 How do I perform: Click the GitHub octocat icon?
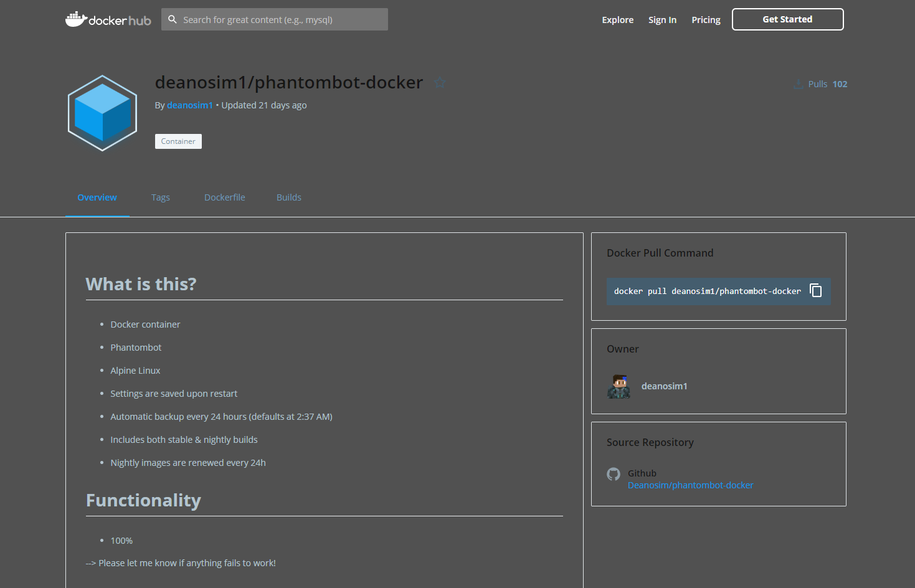pyautogui.click(x=614, y=474)
